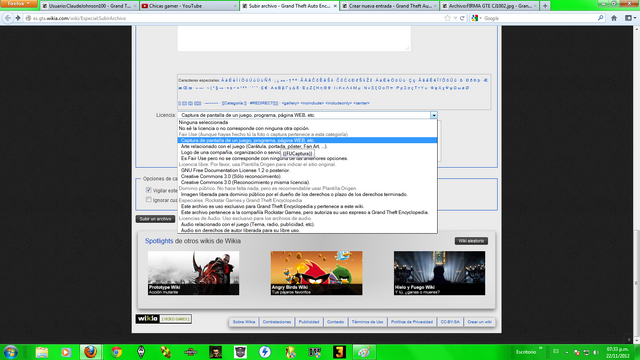Open the Publicidad footer link
The width and height of the screenshot is (640, 360).
point(309,322)
